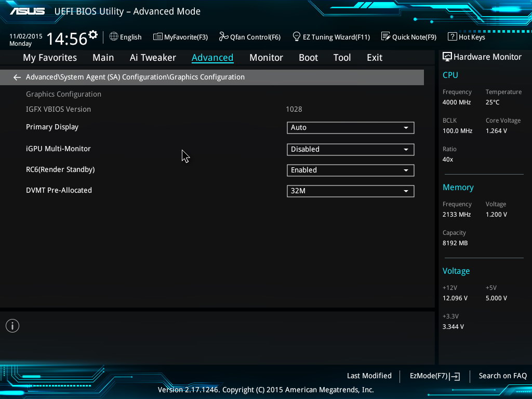Click the Qfan Control fan icon
Image resolution: width=532 pixels, height=399 pixels.
pos(223,36)
